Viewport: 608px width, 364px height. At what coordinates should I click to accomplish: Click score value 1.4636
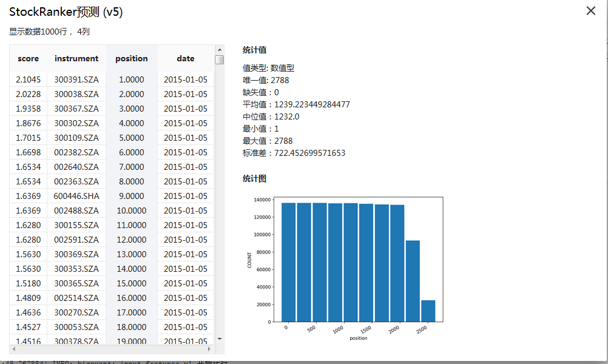coord(29,312)
